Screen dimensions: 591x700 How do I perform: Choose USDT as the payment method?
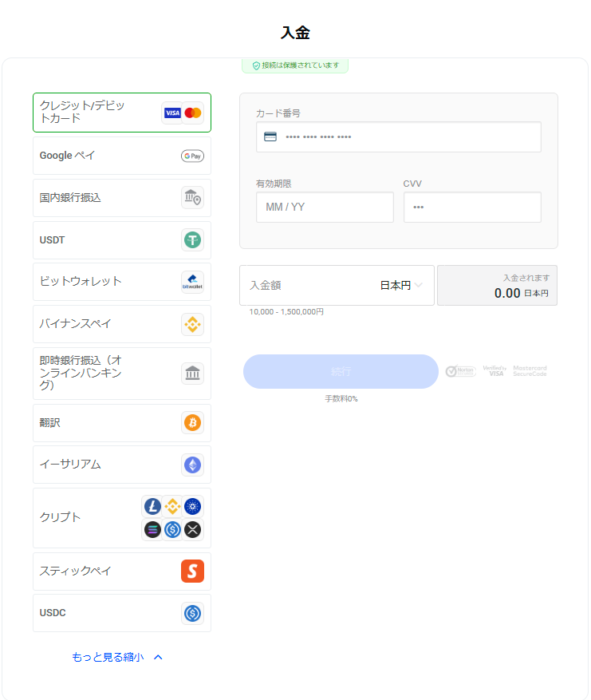coord(121,239)
